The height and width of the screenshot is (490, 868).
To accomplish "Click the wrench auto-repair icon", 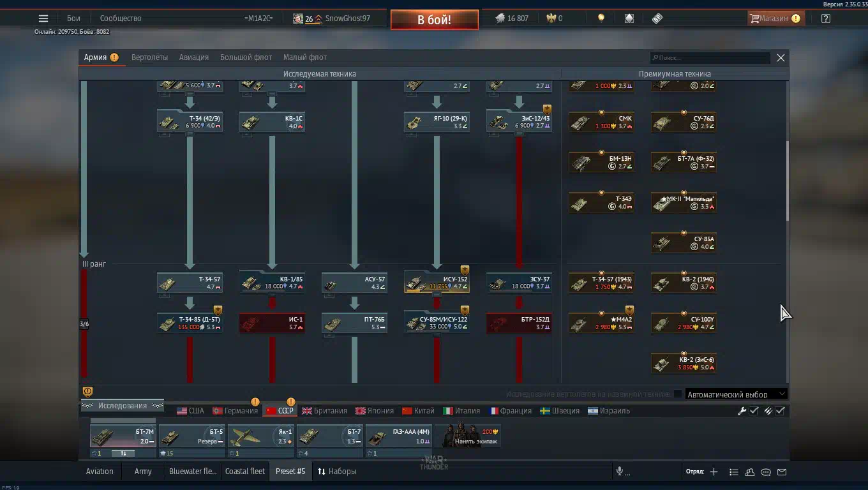I will coord(742,411).
